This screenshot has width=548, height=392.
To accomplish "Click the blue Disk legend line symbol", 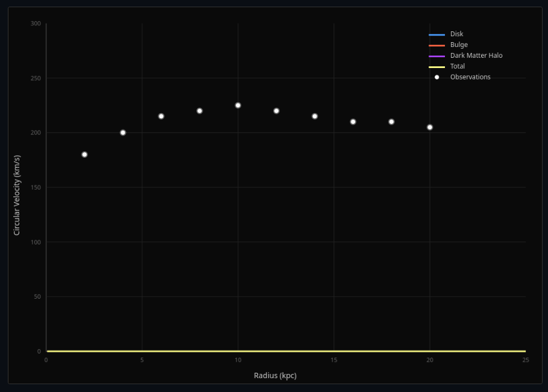I will [438, 34].
